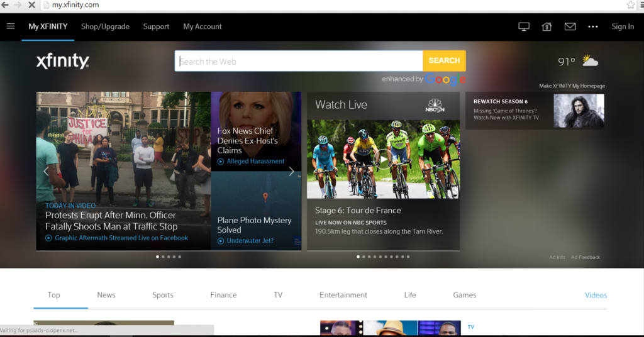The width and height of the screenshot is (644, 337).
Task: Open the email envelope icon
Action: click(x=570, y=26)
